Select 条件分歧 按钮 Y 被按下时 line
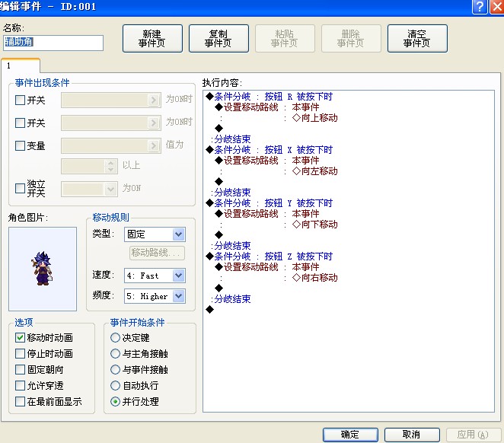 pyautogui.click(x=269, y=203)
